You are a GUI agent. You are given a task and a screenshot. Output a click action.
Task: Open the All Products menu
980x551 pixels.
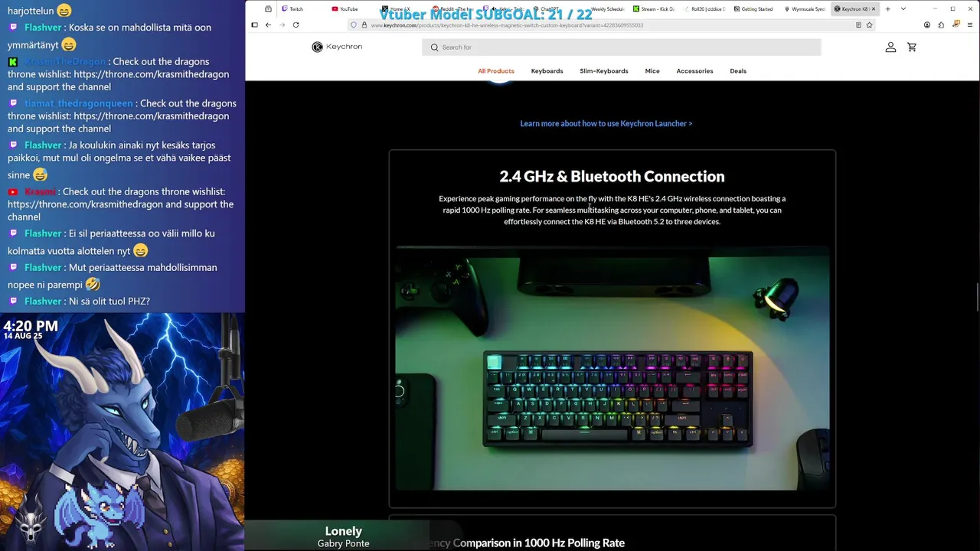[496, 71]
